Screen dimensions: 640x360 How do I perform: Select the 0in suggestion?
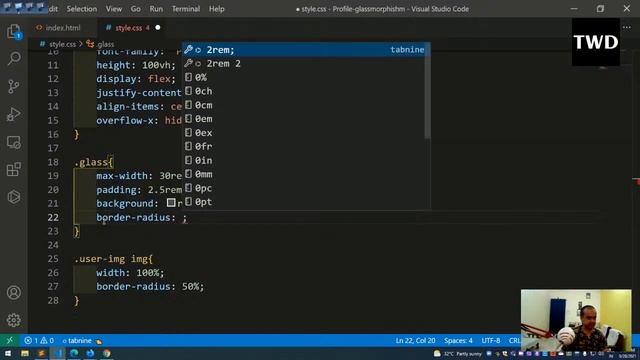coord(304,160)
